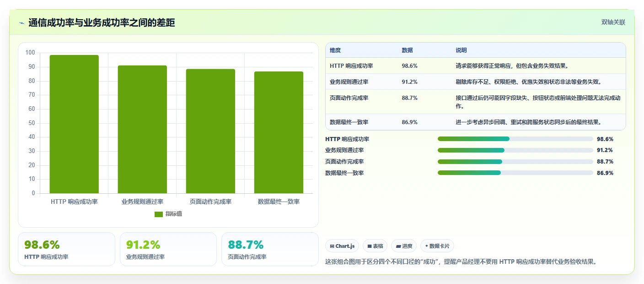
Task: Click the 88.7% value beside progress bar
Action: coord(605,162)
